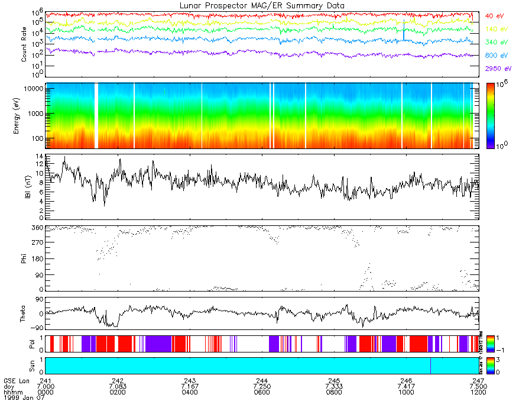Click the 'Pol' axis label

(x=32, y=344)
